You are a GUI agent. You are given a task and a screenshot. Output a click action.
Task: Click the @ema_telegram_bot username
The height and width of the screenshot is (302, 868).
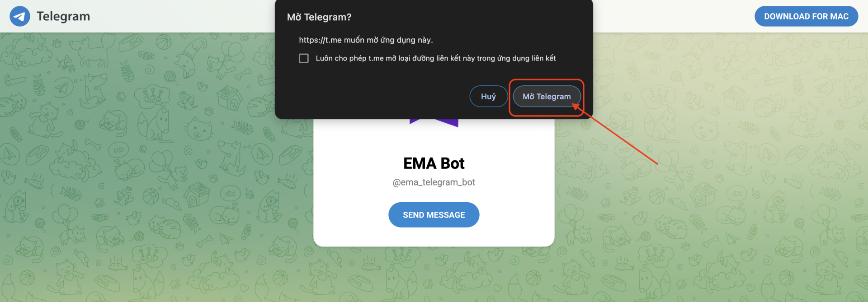pyautogui.click(x=434, y=182)
